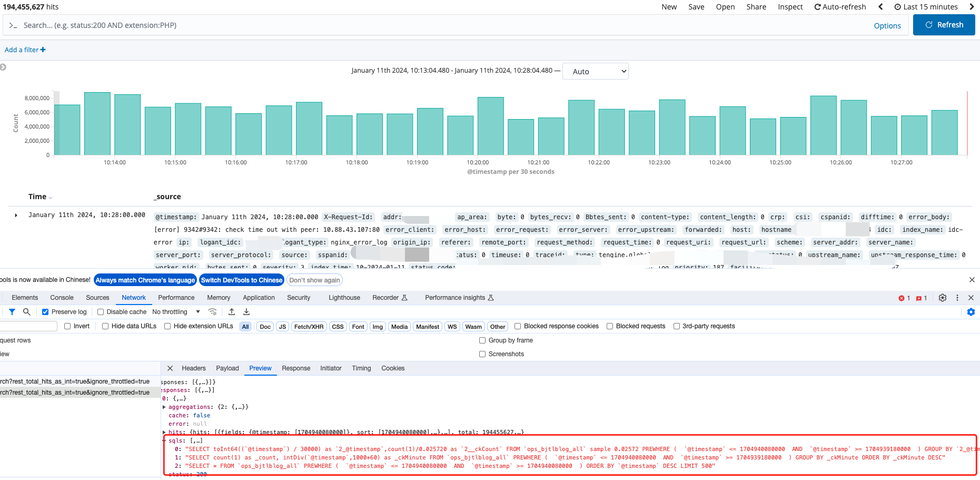The image size is (980, 480).
Task: Close the request details pane
Action: click(170, 368)
